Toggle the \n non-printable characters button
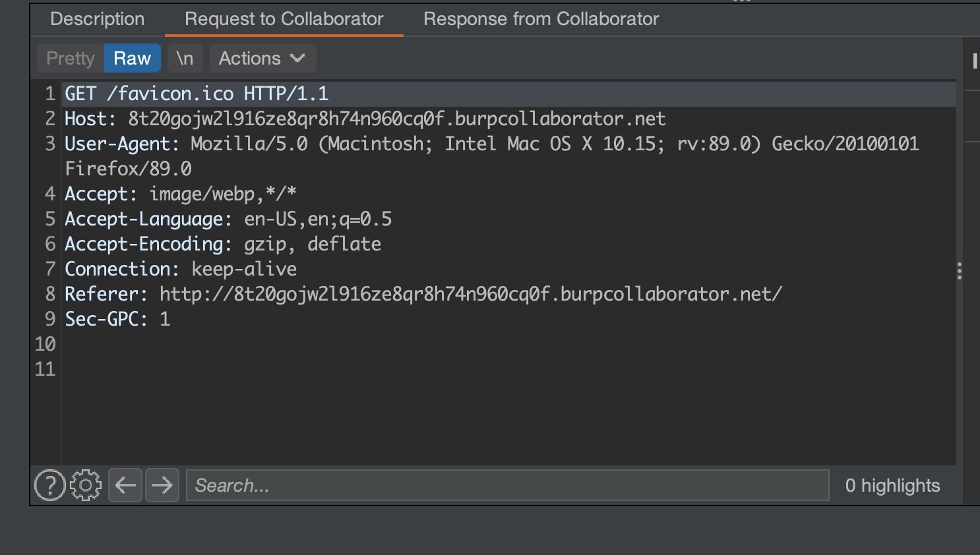Image resolution: width=980 pixels, height=555 pixels. pos(185,58)
